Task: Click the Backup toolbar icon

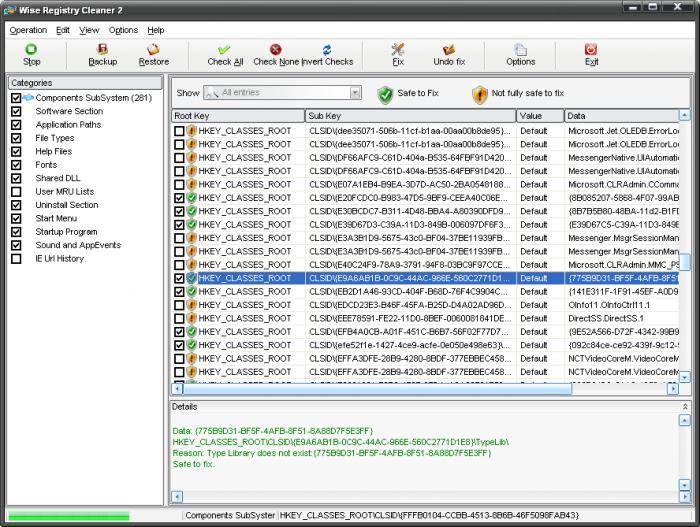Action: [x=102, y=49]
